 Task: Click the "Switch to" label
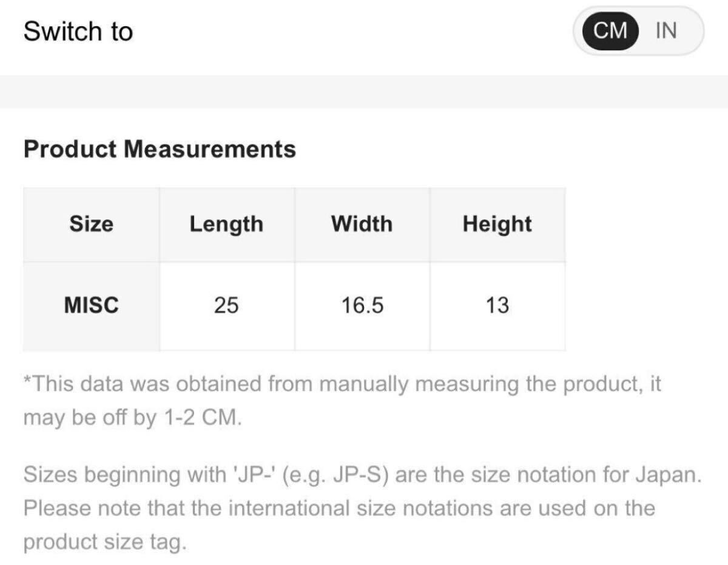click(78, 32)
